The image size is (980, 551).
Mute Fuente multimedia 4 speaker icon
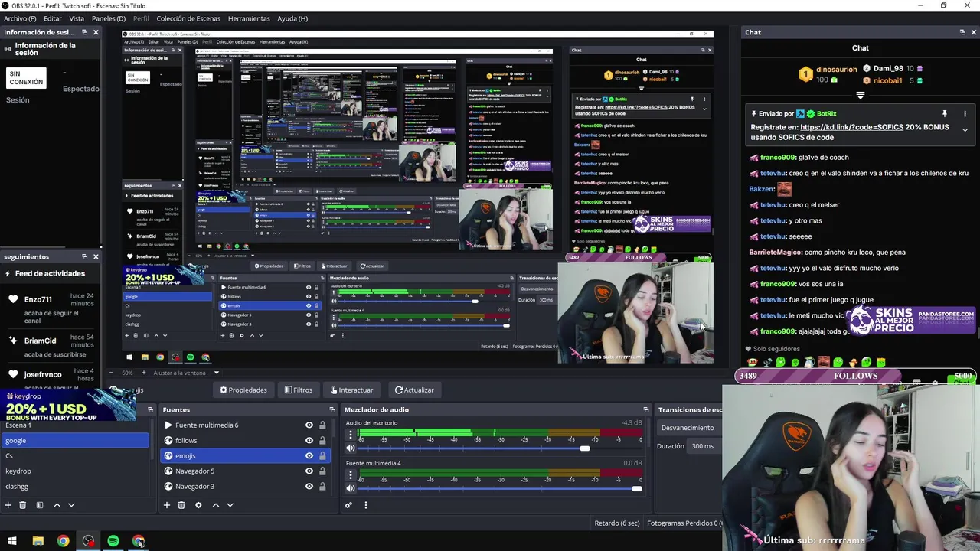coord(351,488)
